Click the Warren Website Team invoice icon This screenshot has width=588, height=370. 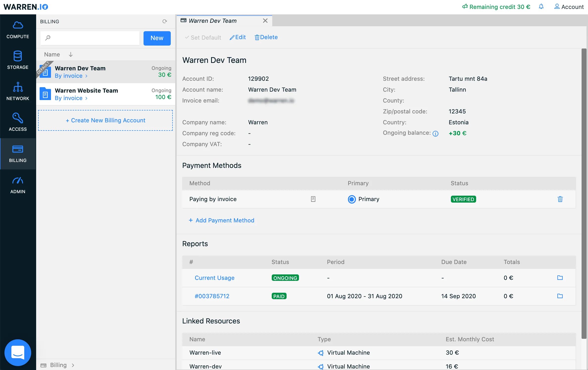click(45, 94)
